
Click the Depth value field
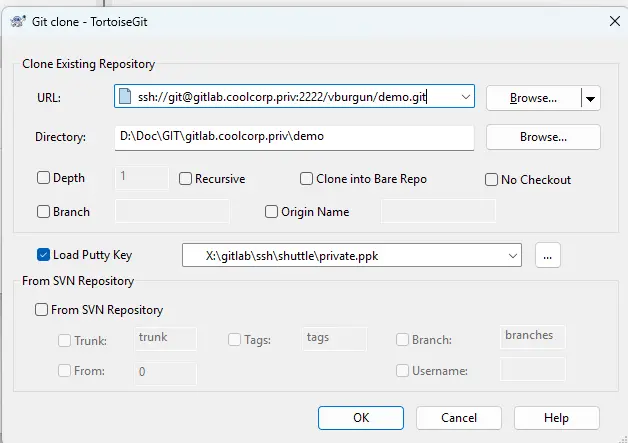[142, 178]
